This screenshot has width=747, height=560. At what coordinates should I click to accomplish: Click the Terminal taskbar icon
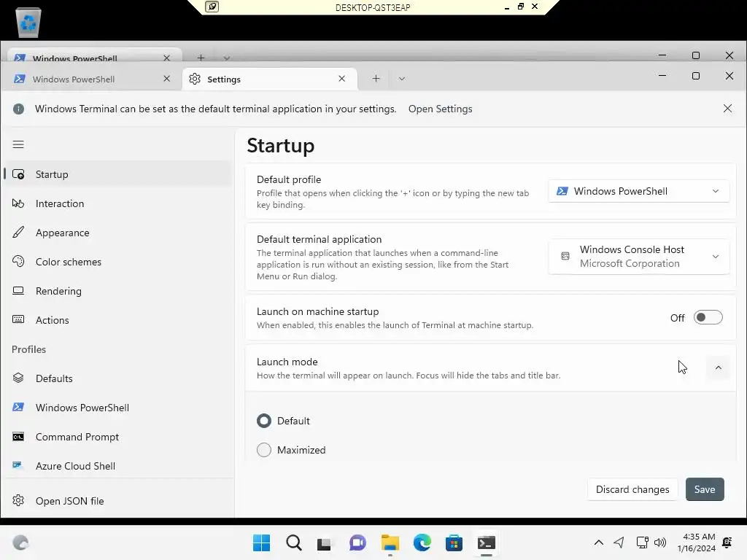486,542
